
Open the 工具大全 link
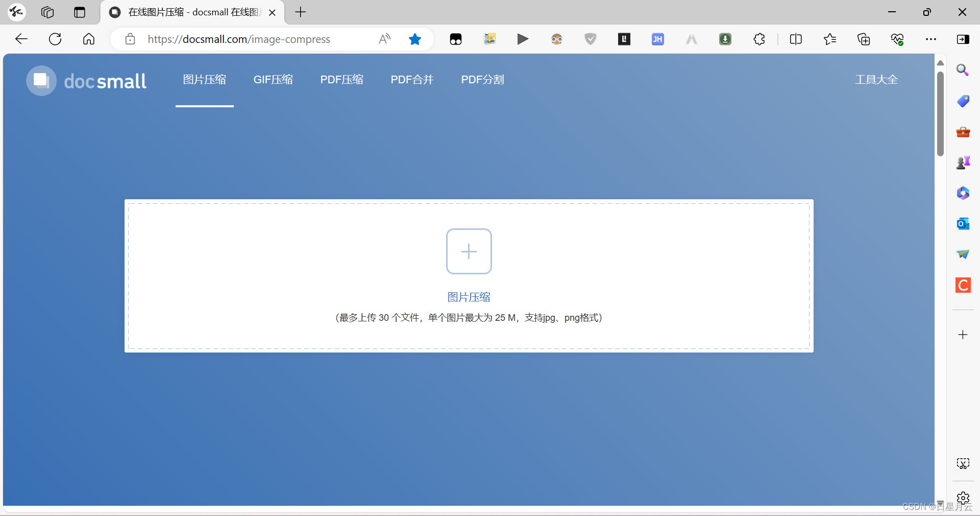pos(876,80)
